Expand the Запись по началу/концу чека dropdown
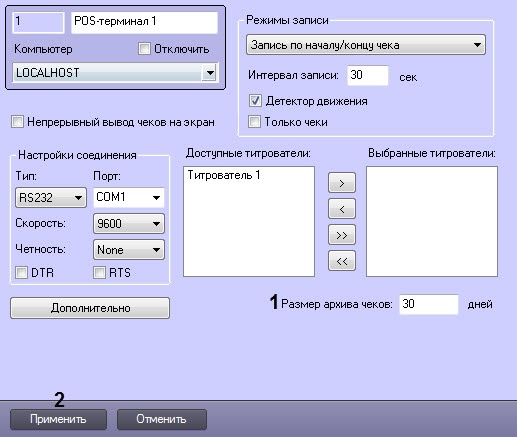Screen dimensions: 517x437 (x=366, y=44)
